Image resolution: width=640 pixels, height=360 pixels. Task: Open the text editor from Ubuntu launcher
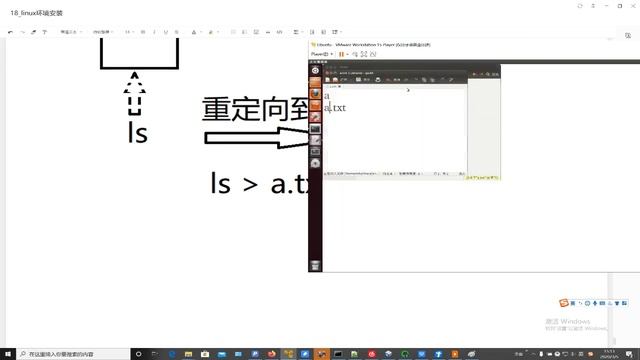[315, 140]
